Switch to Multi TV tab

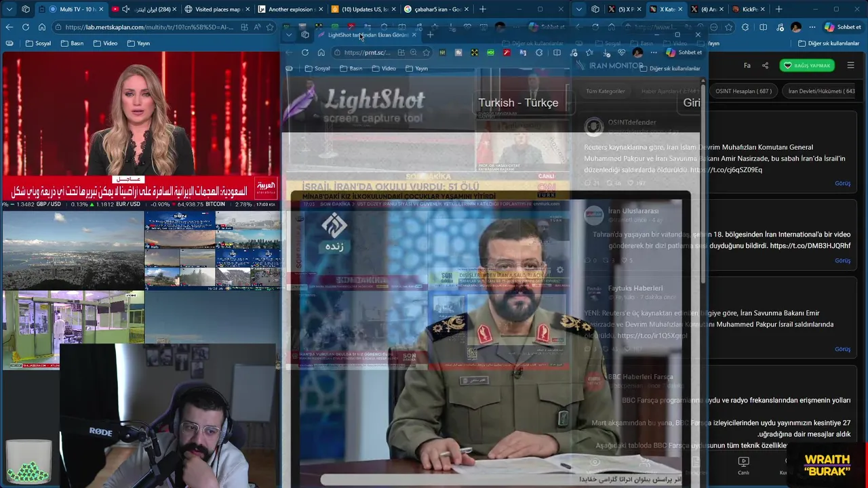[73, 9]
